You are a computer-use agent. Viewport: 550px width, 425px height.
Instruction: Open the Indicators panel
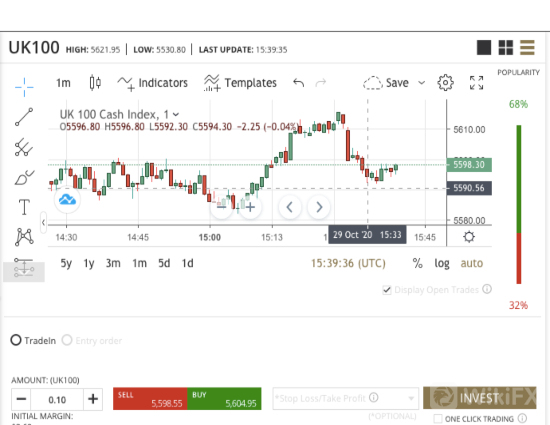[x=153, y=83]
